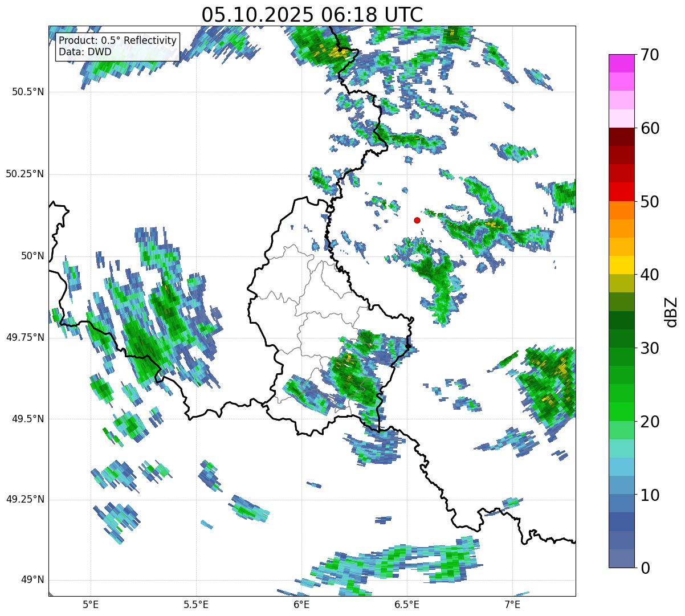Click the olive colorbar segment below 40

click(x=621, y=283)
